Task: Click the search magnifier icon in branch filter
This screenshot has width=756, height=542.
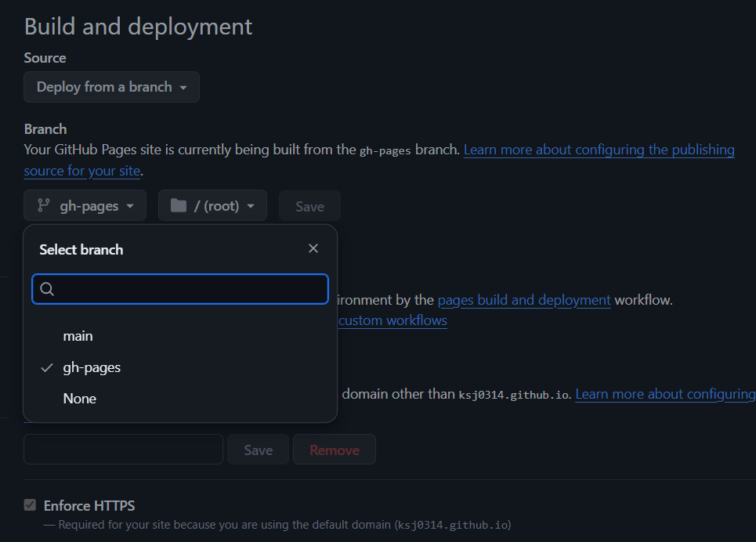Action: coord(47,289)
